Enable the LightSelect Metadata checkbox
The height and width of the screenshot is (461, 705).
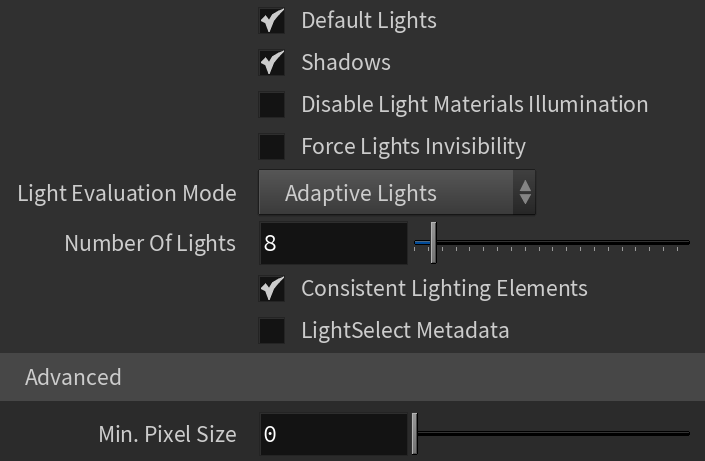272,331
